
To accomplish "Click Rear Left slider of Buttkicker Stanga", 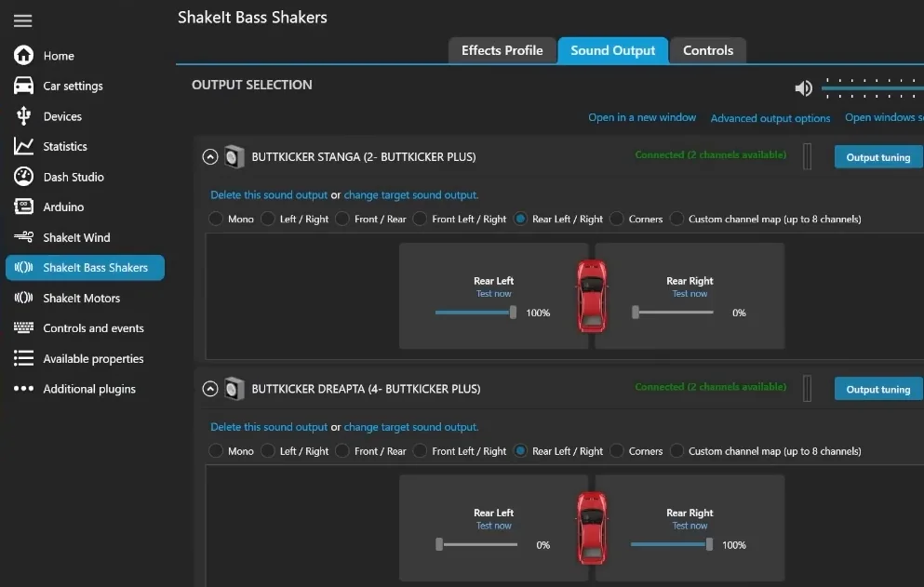I will click(x=476, y=313).
